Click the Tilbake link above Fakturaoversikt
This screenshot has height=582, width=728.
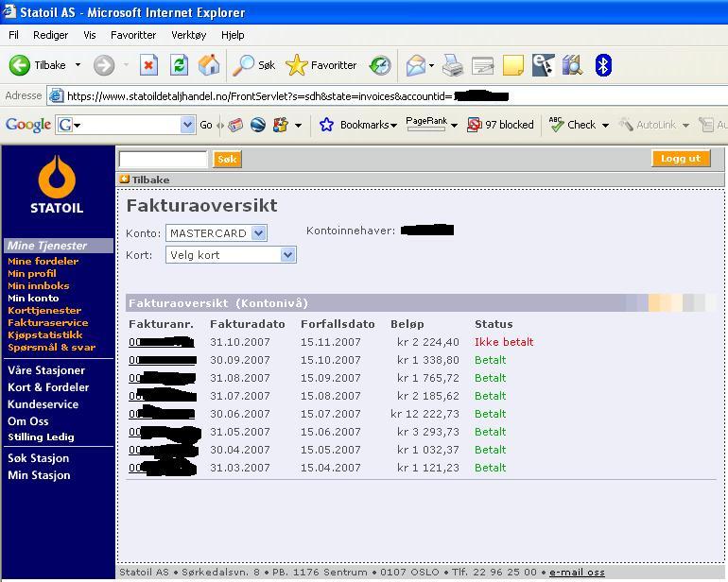145,180
